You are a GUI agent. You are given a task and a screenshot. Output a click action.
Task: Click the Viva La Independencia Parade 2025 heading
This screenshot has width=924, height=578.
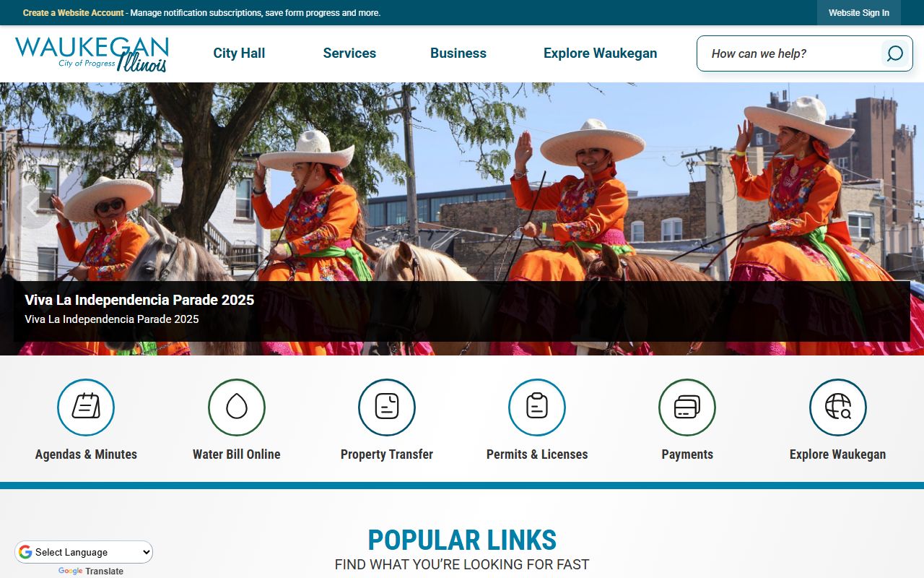point(139,300)
